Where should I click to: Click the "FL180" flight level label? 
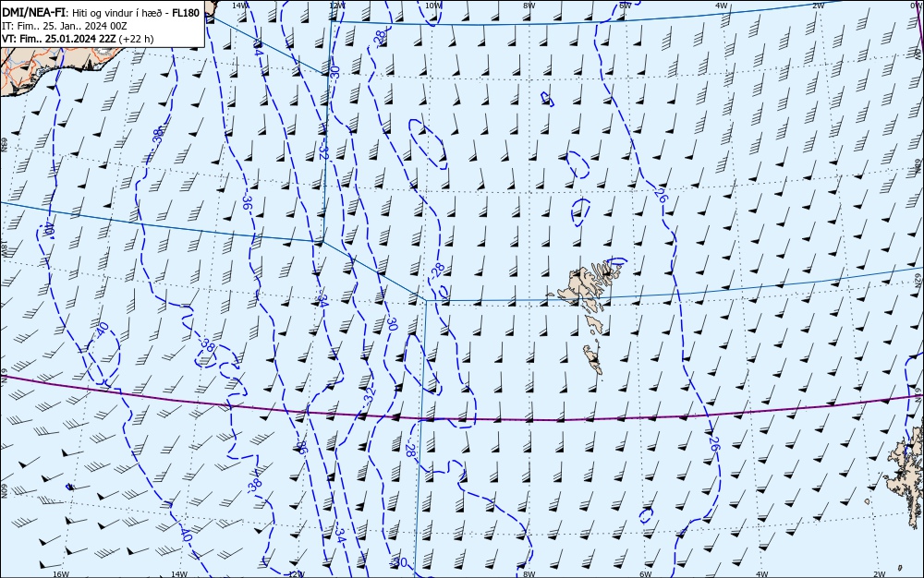[185, 13]
